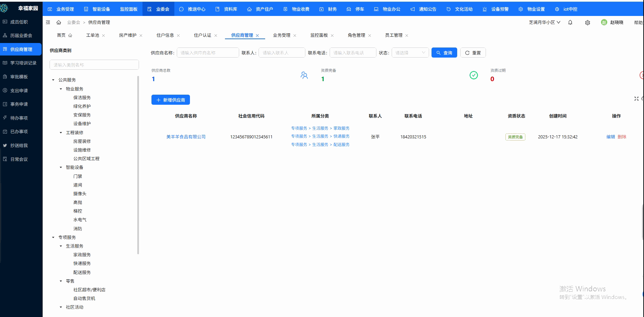
Task: Open the 芝澜月华小区 community dropdown
Action: coord(544,23)
